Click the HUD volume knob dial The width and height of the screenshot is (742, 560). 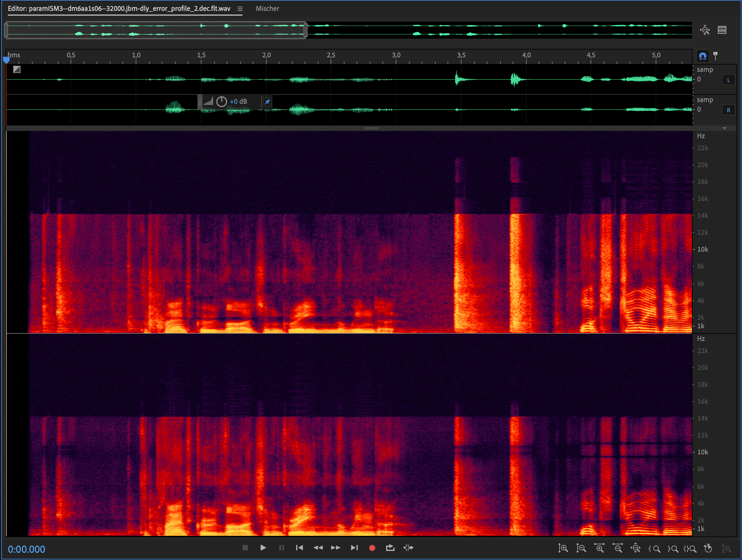(x=221, y=102)
